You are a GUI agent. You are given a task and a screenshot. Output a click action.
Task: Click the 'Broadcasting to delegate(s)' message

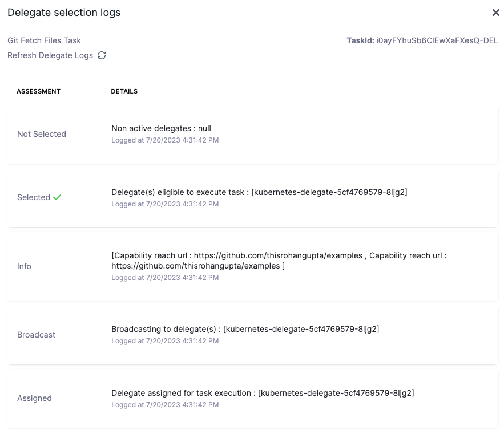tap(245, 329)
